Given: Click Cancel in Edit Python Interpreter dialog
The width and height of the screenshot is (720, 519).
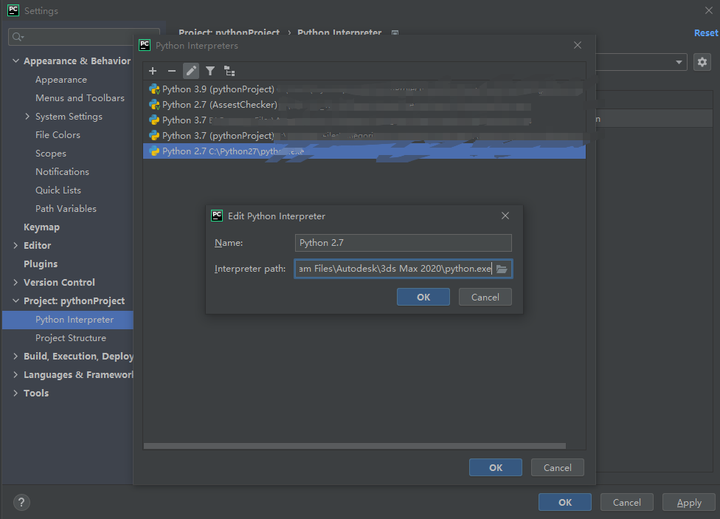Looking at the screenshot, I should tap(485, 297).
